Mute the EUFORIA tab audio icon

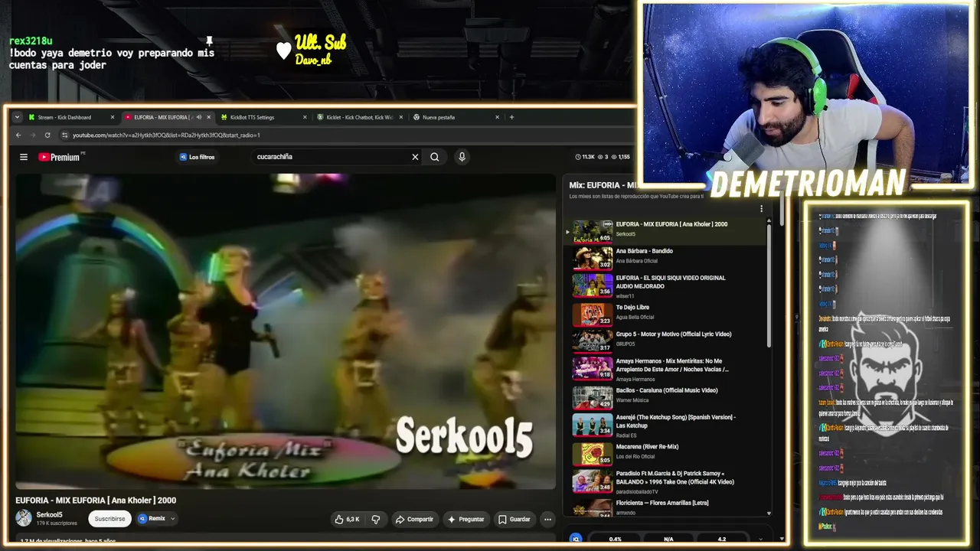pyautogui.click(x=198, y=117)
